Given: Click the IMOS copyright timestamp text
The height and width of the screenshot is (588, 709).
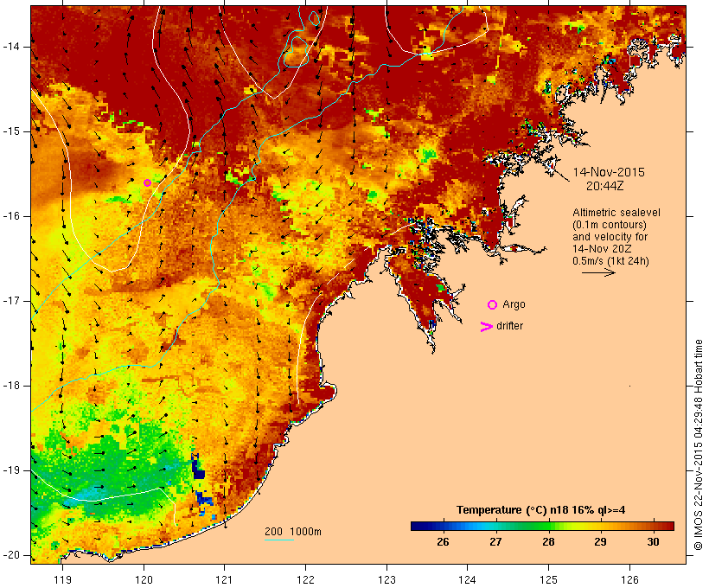Looking at the screenshot, I should point(698,444).
